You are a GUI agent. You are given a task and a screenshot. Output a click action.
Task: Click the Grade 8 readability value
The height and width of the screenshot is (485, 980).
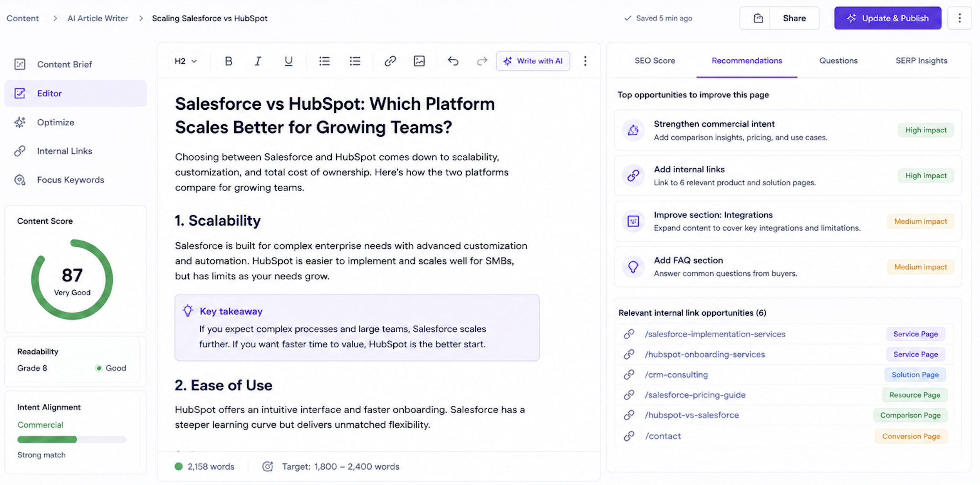coord(32,368)
